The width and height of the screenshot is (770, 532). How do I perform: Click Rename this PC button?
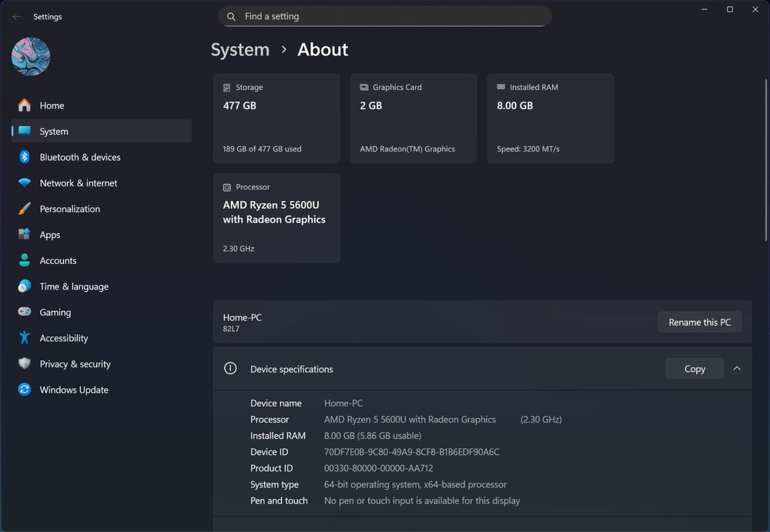click(699, 323)
